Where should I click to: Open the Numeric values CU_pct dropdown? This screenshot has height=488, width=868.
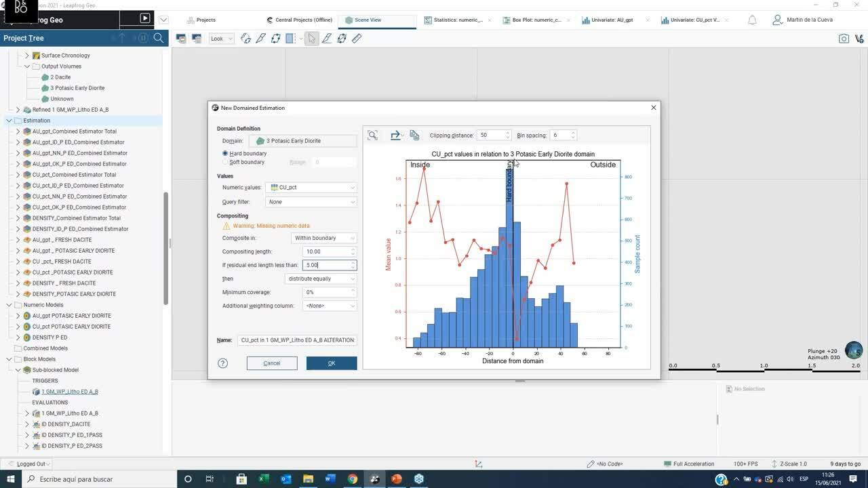(x=311, y=187)
